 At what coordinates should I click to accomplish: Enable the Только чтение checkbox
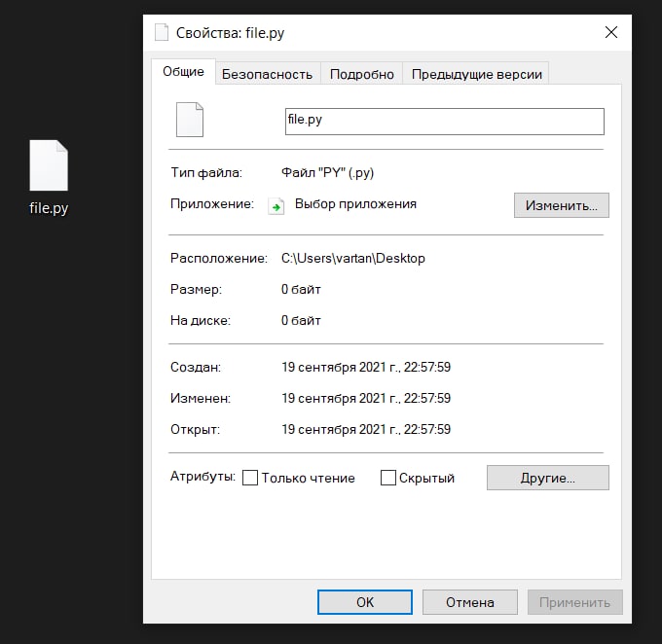pyautogui.click(x=250, y=478)
